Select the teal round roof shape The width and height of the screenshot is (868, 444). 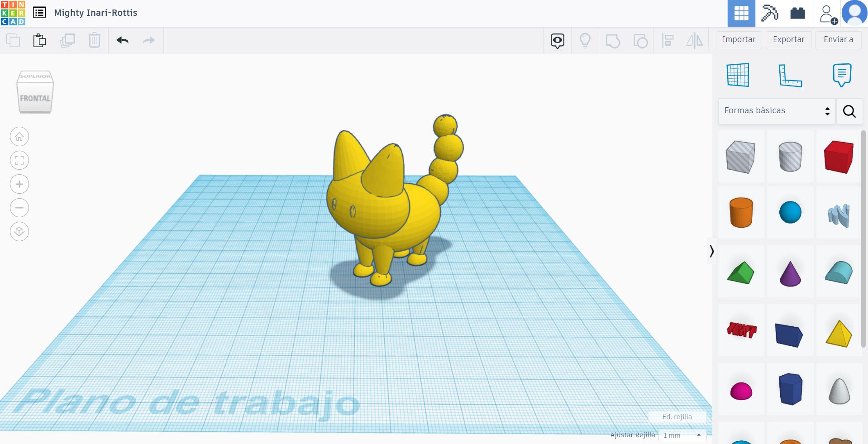pyautogui.click(x=839, y=272)
